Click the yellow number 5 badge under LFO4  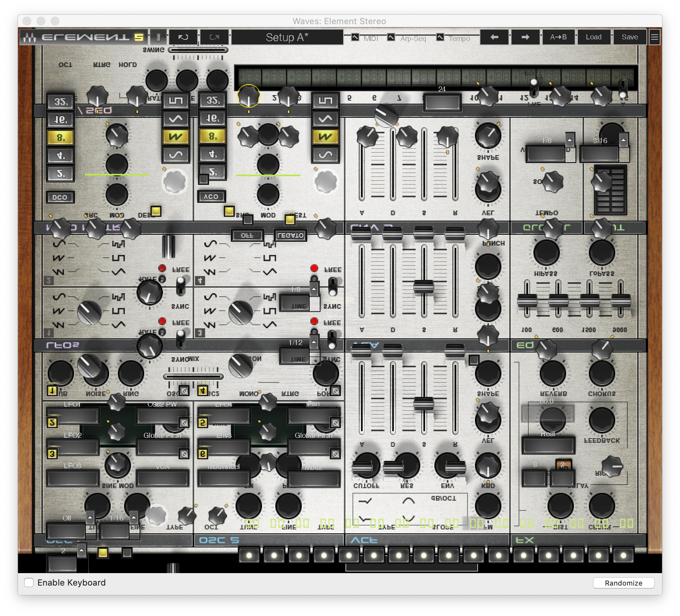203,423
